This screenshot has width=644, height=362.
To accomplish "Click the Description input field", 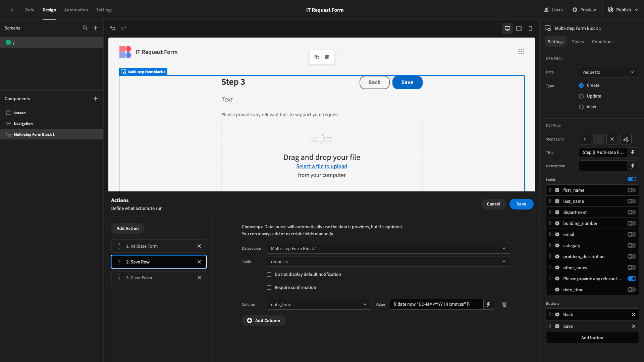I will click(603, 166).
